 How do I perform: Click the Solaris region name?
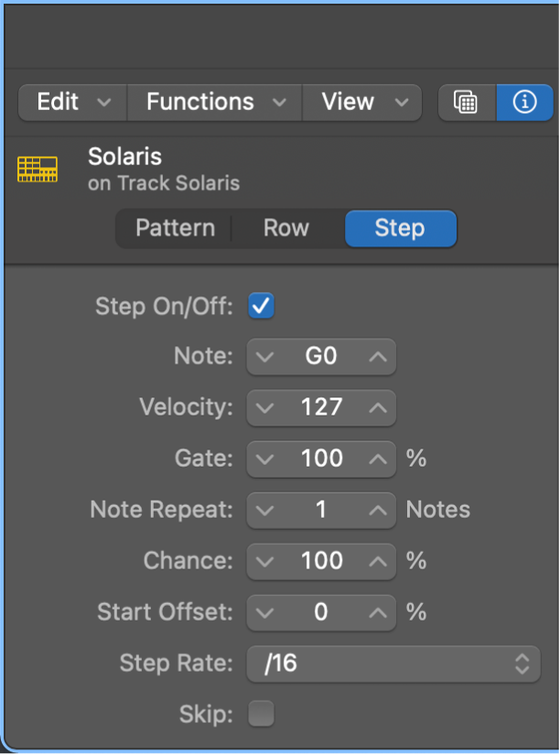pos(124,156)
